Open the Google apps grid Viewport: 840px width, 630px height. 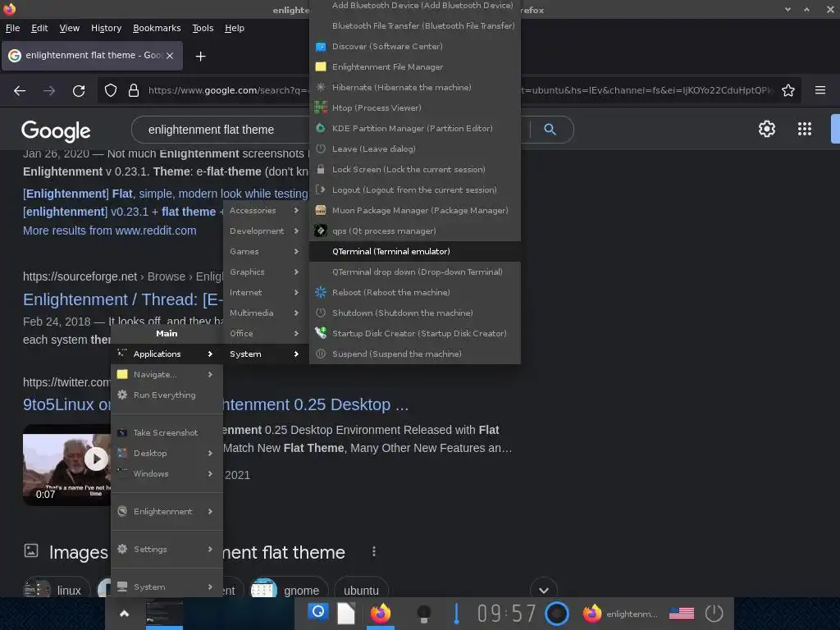[804, 129]
